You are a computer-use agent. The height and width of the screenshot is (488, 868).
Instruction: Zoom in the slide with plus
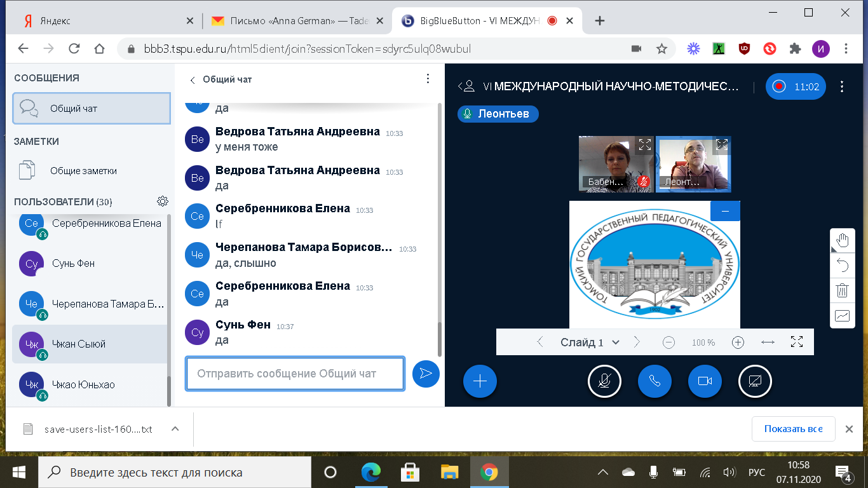pos(738,342)
